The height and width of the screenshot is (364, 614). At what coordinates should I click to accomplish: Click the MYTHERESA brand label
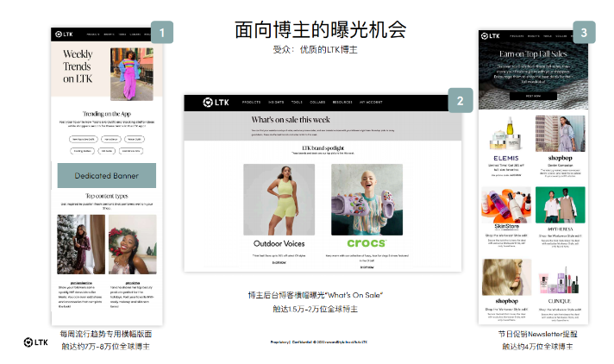(x=561, y=229)
